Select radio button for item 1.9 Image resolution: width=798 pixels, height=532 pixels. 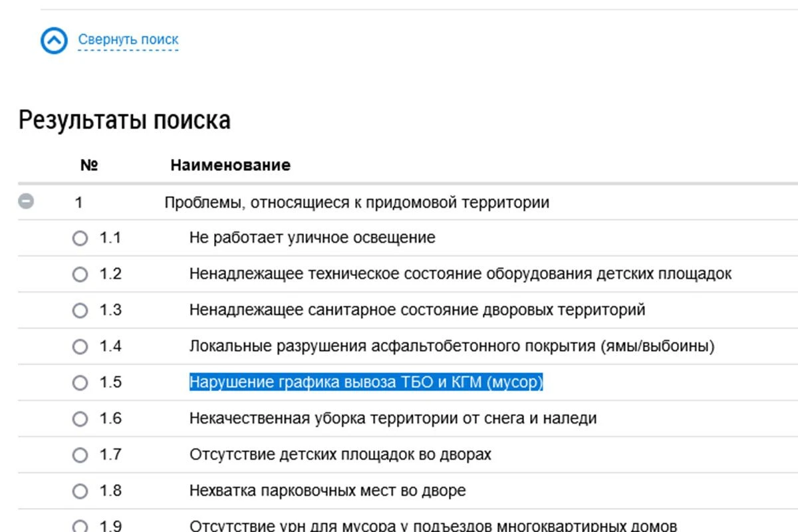(80, 527)
